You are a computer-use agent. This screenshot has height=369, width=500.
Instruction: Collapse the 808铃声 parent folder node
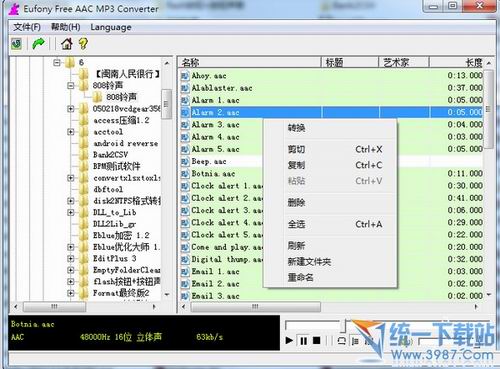tap(71, 86)
